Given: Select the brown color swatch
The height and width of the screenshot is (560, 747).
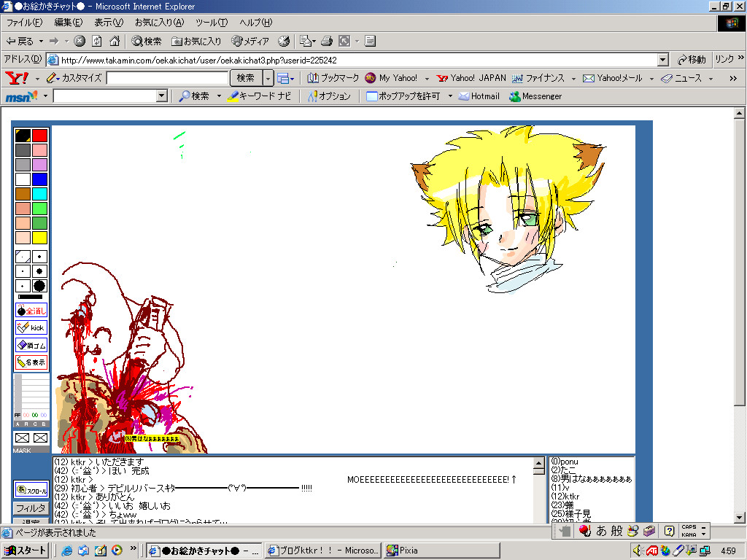Looking at the screenshot, I should click(23, 194).
